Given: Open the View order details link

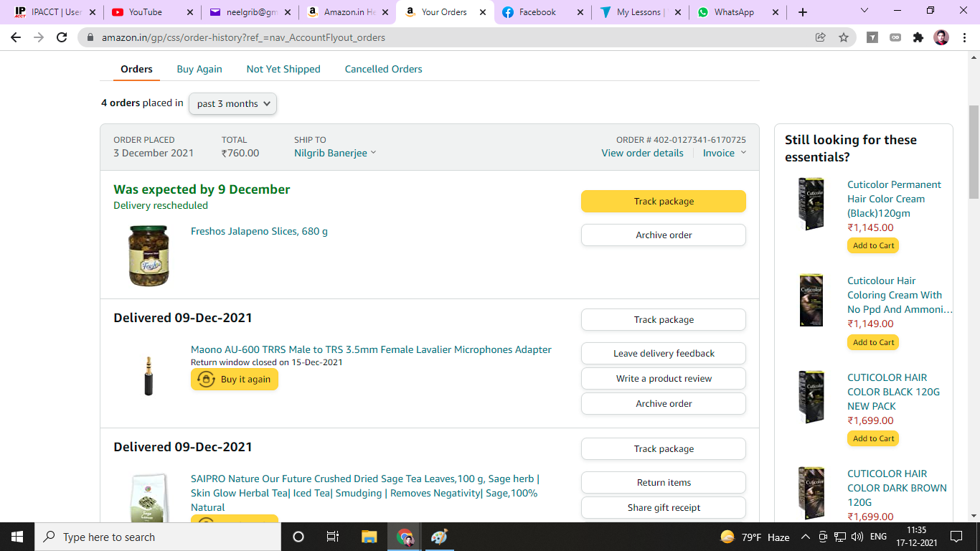Looking at the screenshot, I should coord(642,153).
